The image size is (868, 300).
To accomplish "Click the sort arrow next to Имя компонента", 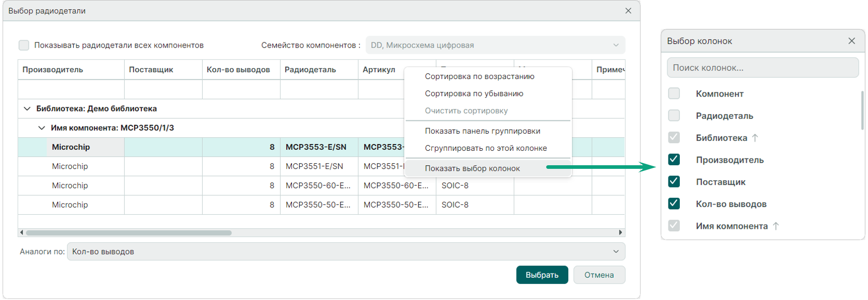I will tap(776, 226).
